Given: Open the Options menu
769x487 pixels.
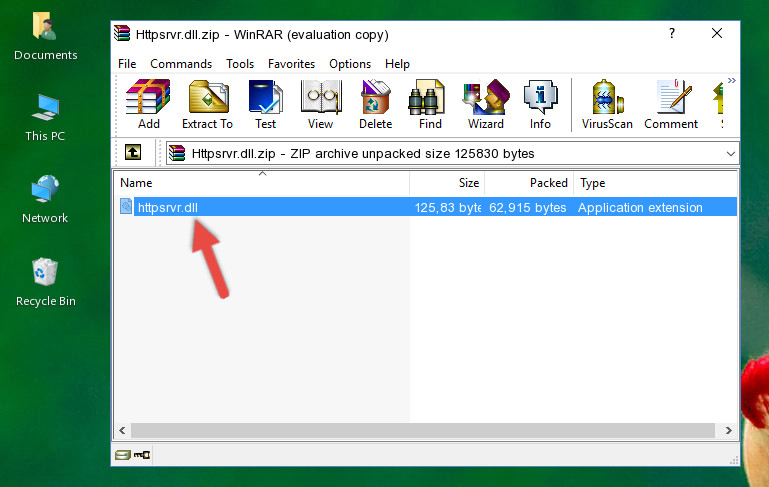Looking at the screenshot, I should (x=350, y=64).
